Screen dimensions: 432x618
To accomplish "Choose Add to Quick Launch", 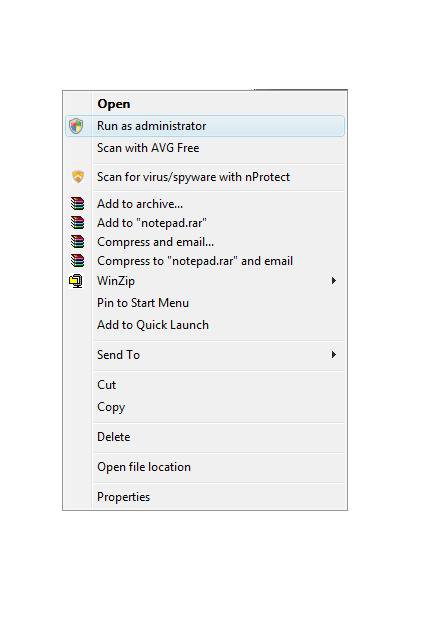I will tap(205, 325).
